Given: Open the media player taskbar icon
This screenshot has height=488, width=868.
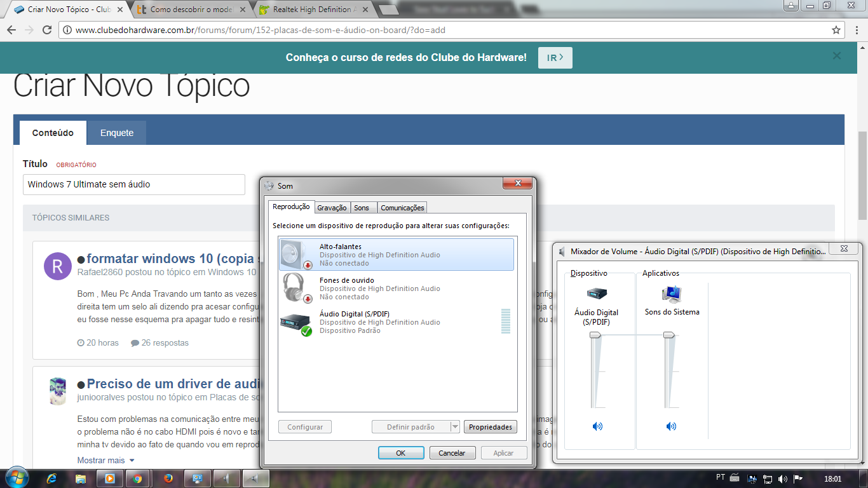Looking at the screenshot, I should click(109, 478).
